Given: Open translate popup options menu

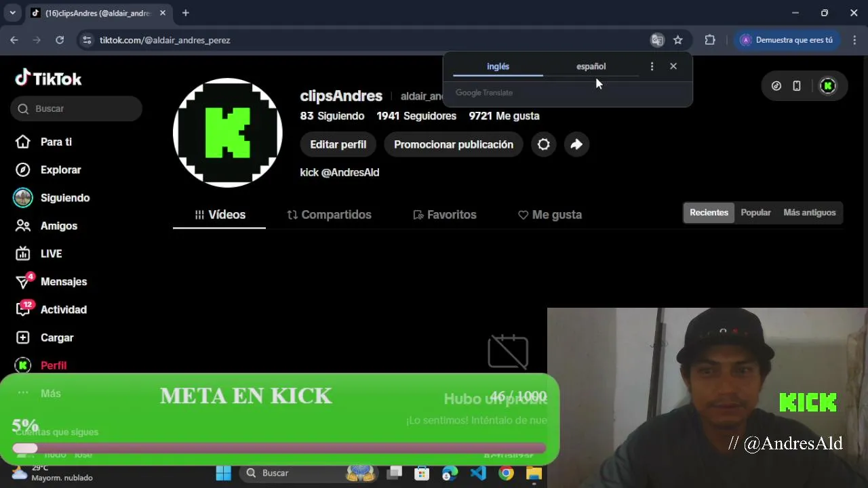Looking at the screenshot, I should [x=652, y=66].
